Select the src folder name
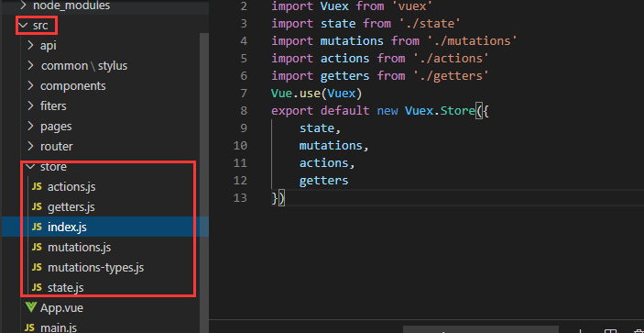644x333 pixels. coord(40,26)
